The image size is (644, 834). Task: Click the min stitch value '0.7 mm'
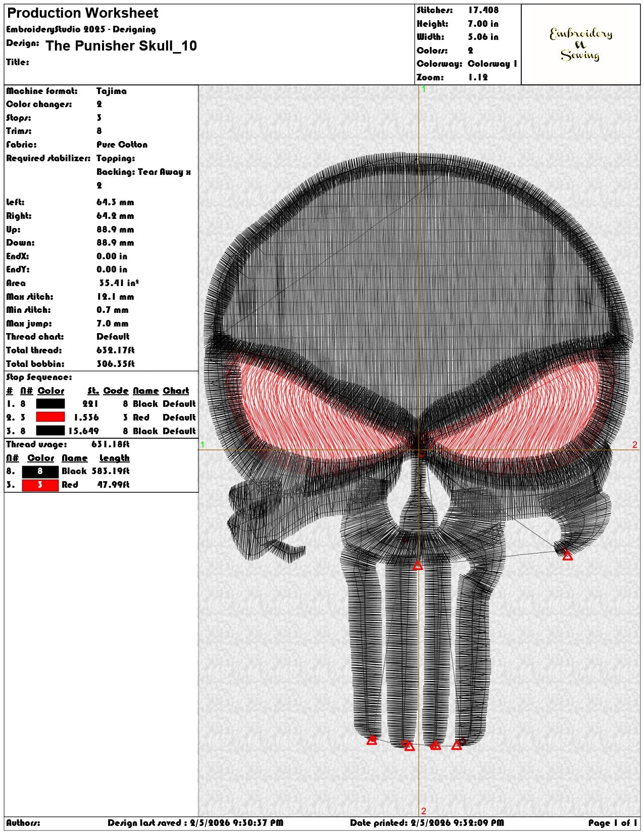click(x=113, y=310)
